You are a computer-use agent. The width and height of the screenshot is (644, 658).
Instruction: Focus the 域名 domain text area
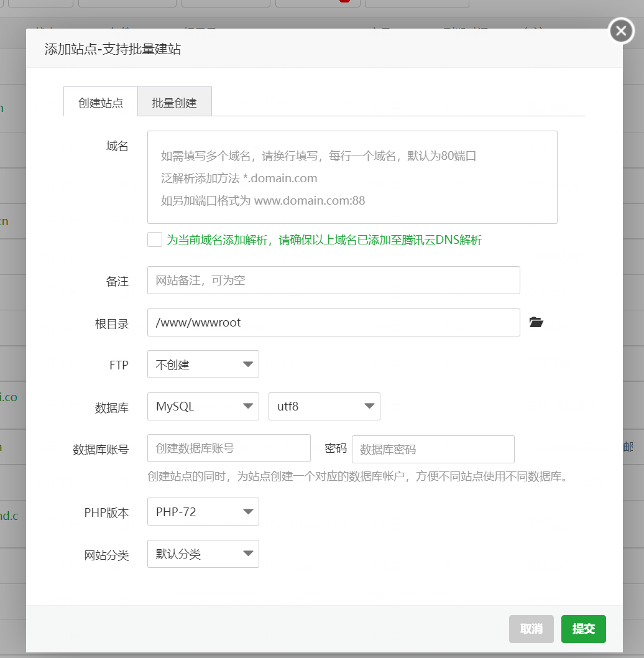click(x=352, y=177)
